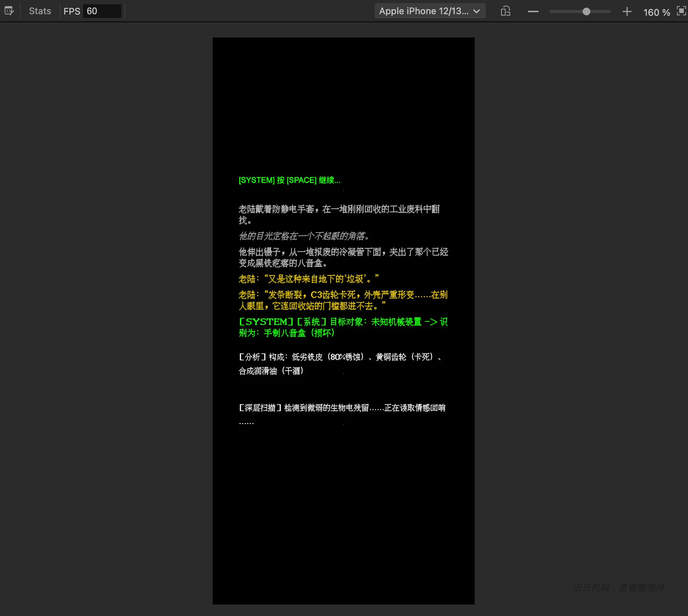Screen dimensions: 688x616
Task: Click the FPS label text
Action: [x=72, y=11]
